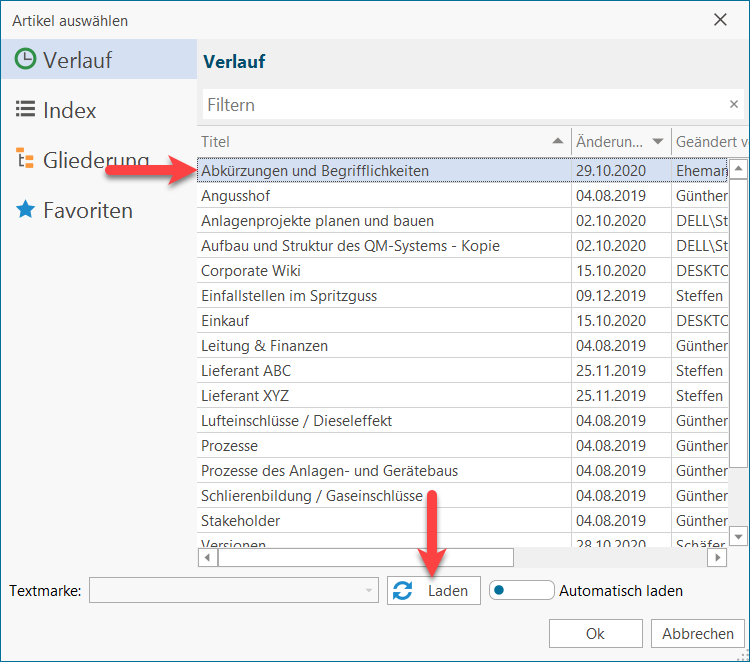Screen dimensions: 750x662
Task: Click the Favoriten star icon
Action: 25,210
